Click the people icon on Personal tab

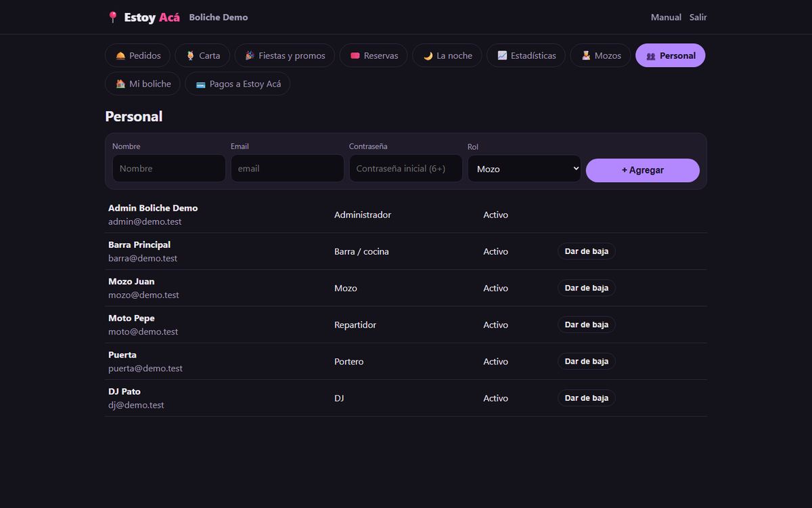[651, 56]
